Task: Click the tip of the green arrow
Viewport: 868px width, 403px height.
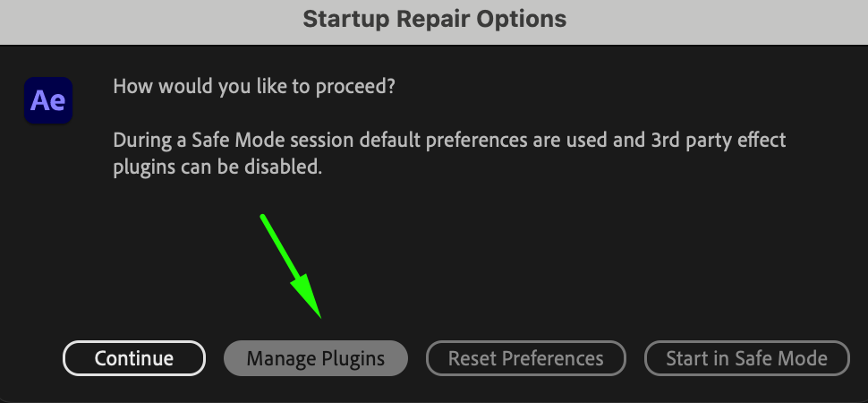Action: click(318, 313)
